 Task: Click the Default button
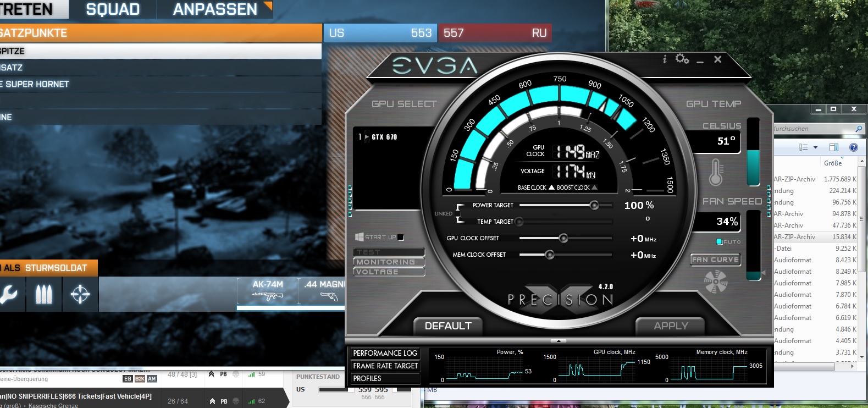[x=448, y=326]
